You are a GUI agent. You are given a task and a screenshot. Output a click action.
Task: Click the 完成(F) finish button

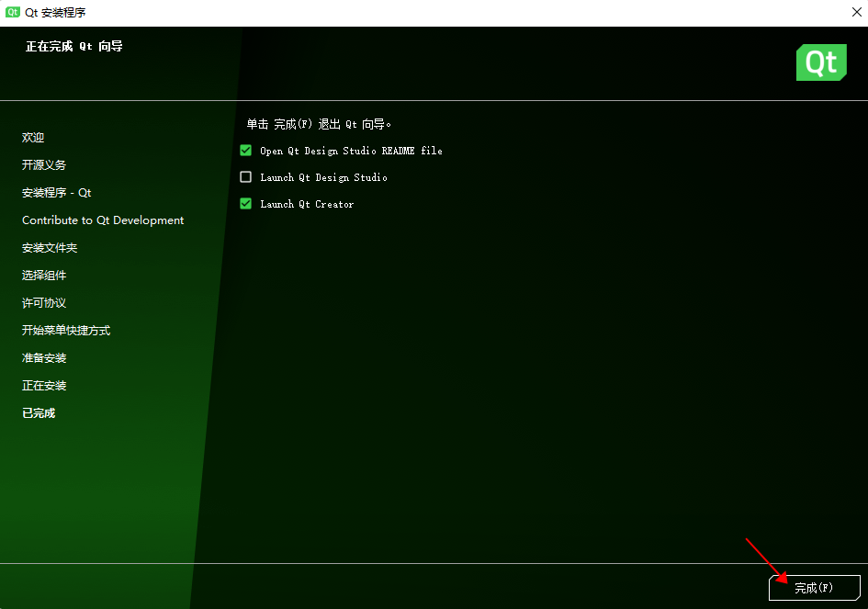[x=815, y=587]
